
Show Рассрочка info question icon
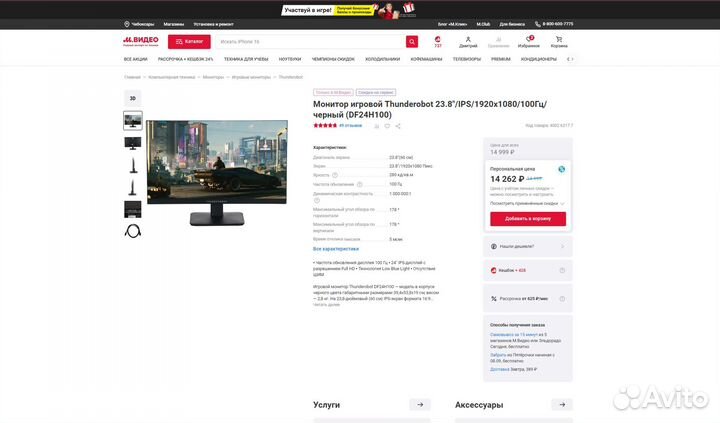pyautogui.click(x=562, y=299)
